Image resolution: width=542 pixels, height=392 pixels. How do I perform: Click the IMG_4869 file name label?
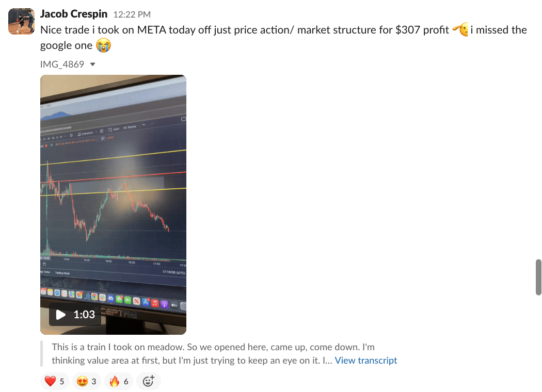click(62, 64)
